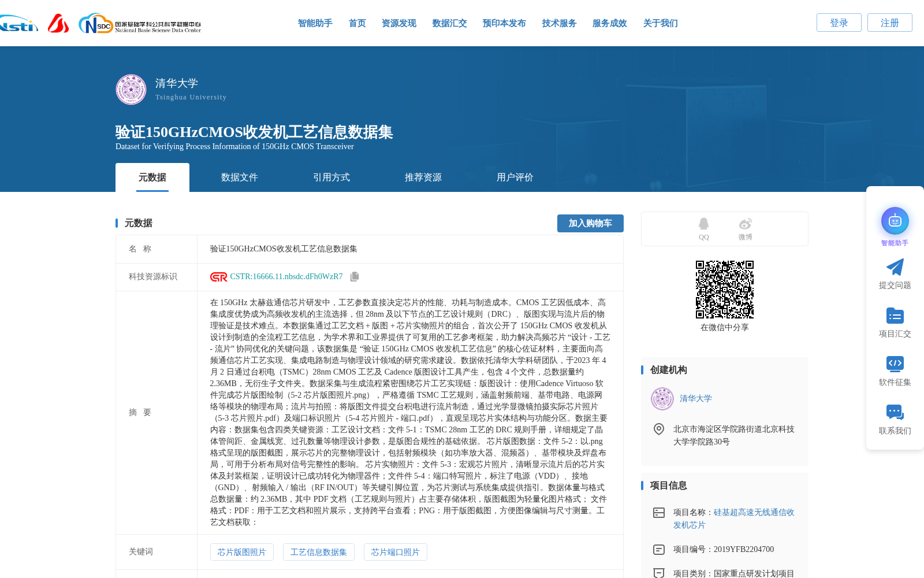924x578 pixels.
Task: Click the project name list icon
Action: 659,513
